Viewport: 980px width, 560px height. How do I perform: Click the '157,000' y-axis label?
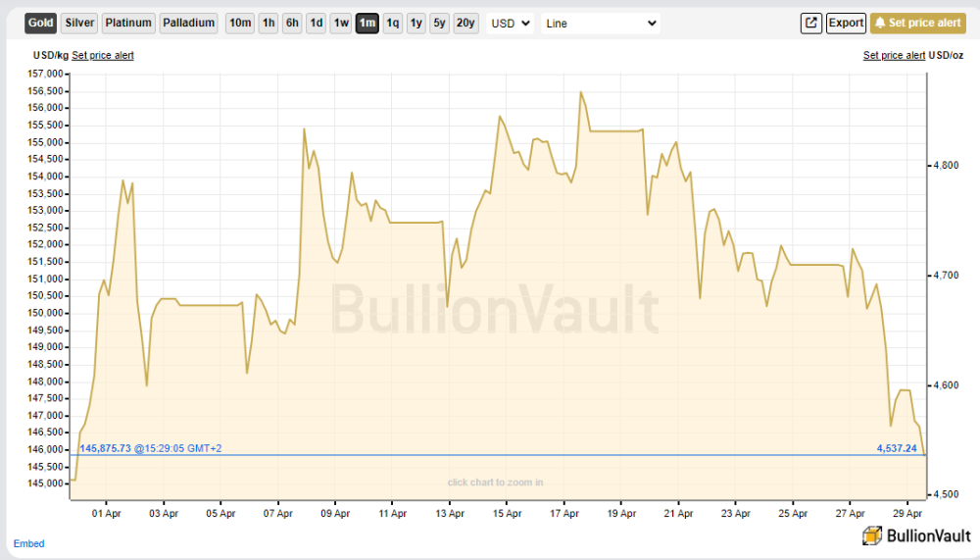point(46,74)
